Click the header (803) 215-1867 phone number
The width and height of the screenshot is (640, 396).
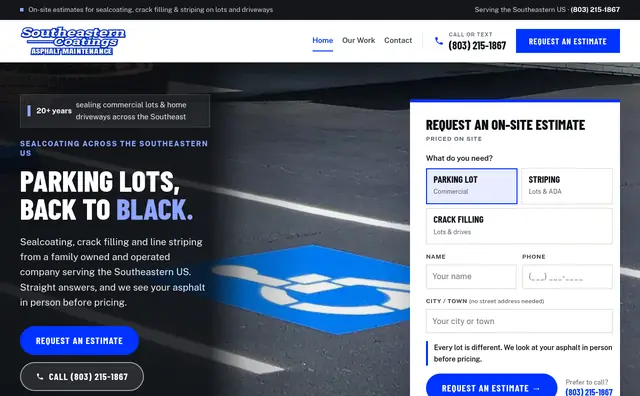(477, 46)
